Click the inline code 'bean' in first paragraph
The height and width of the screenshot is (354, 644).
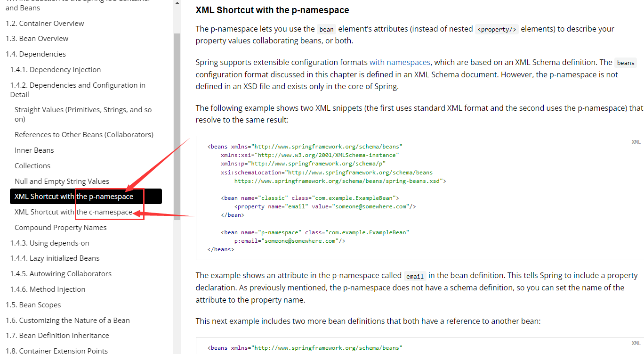click(326, 29)
